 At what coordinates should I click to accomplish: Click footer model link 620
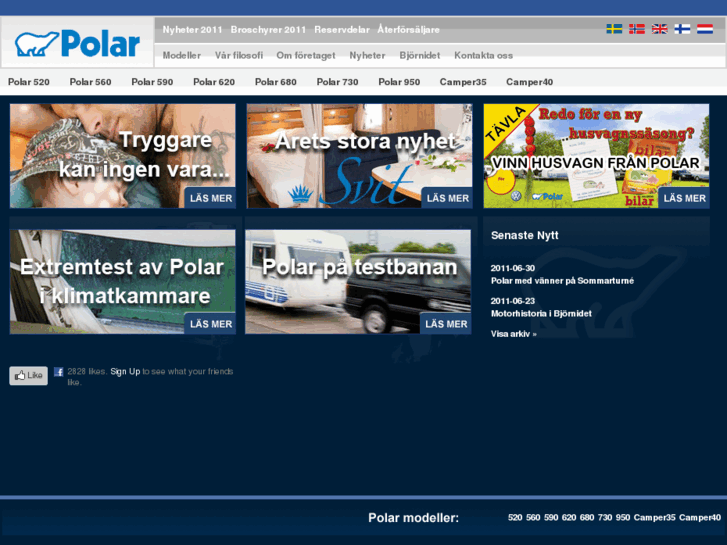tap(569, 518)
